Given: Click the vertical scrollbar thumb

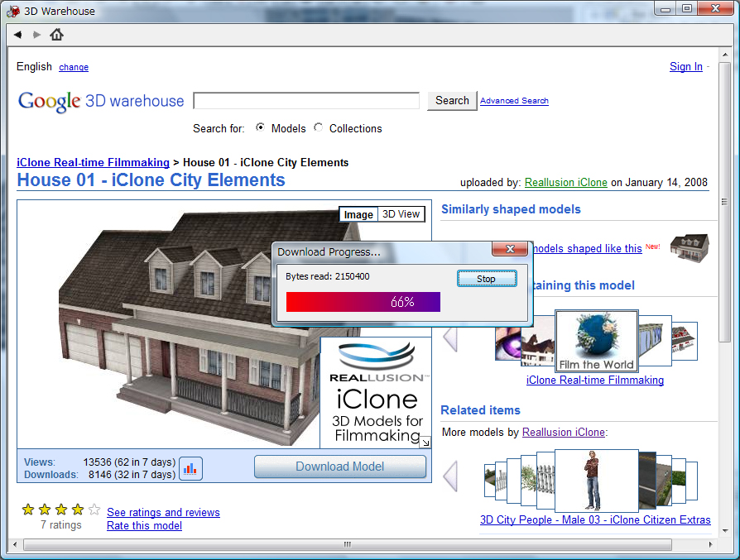Looking at the screenshot, I should click(x=725, y=202).
